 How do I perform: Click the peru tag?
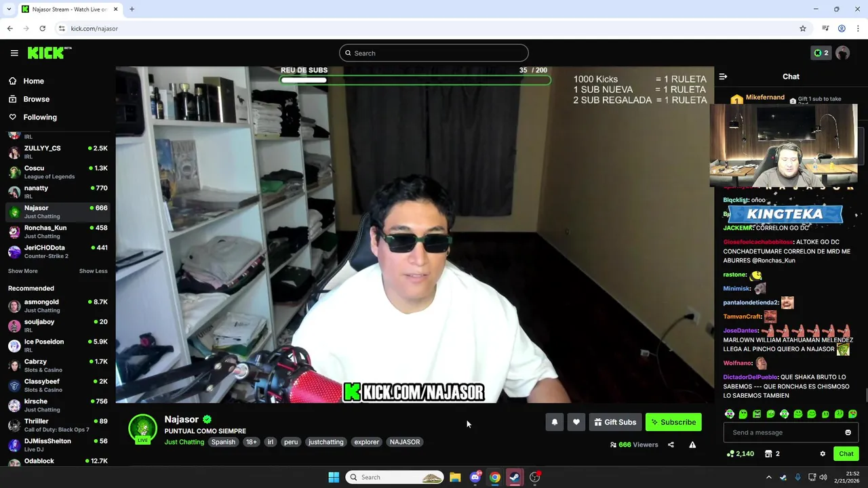[291, 442]
